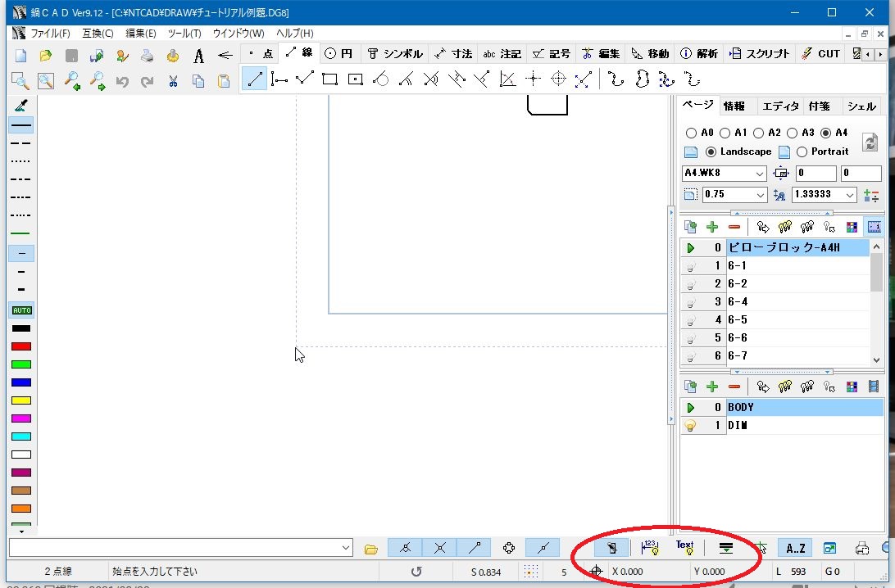
Task: Select the dotted line style
Action: coord(21,161)
